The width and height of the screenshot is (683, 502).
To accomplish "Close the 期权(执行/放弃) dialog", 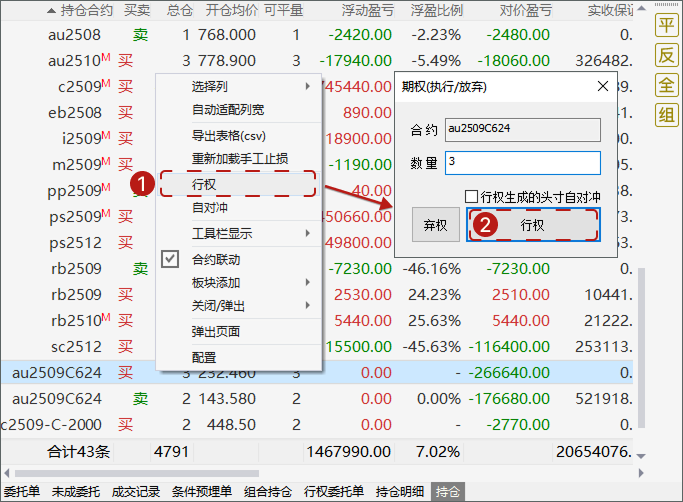I will (x=603, y=87).
